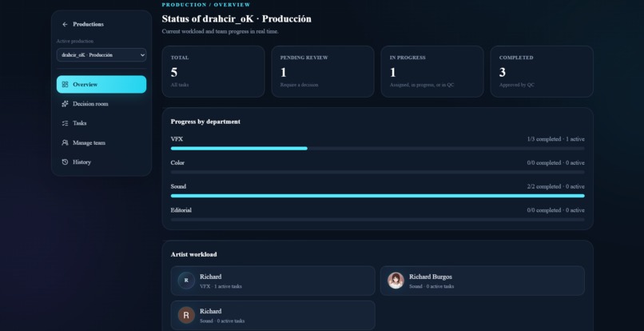
Task: Click the Editorial progress bar
Action: point(377,220)
